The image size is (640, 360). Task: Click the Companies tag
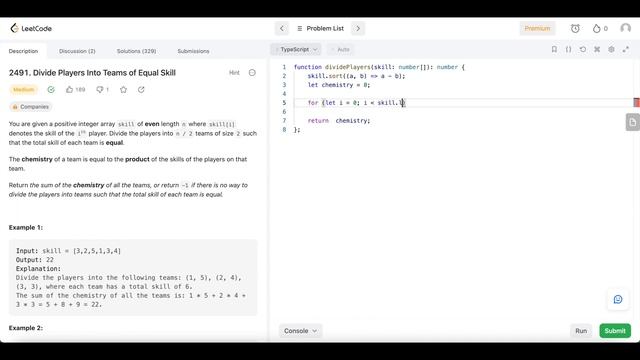pyautogui.click(x=31, y=107)
